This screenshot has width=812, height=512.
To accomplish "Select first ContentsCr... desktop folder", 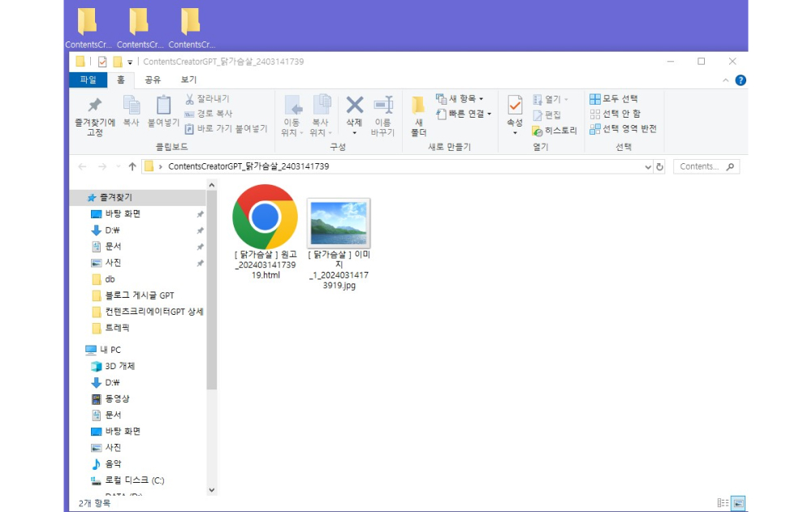I will point(88,28).
